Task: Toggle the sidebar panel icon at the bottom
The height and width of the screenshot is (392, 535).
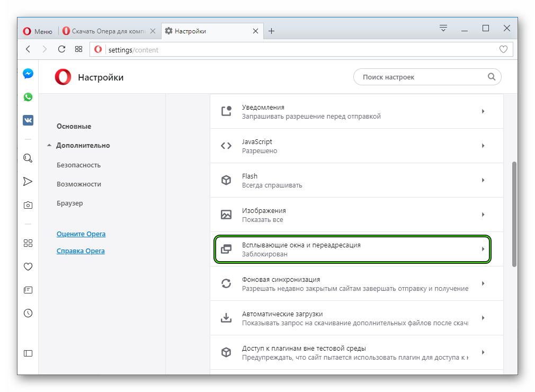Action: 28,353
